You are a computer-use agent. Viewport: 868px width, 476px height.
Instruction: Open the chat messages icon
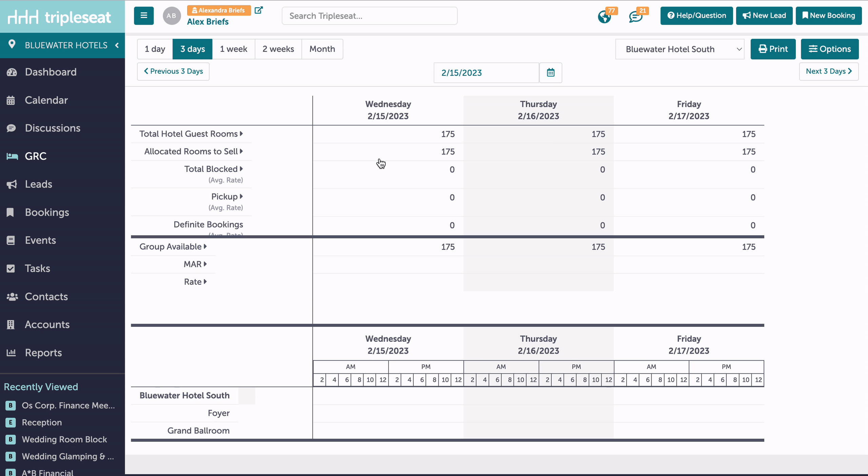pos(636,17)
